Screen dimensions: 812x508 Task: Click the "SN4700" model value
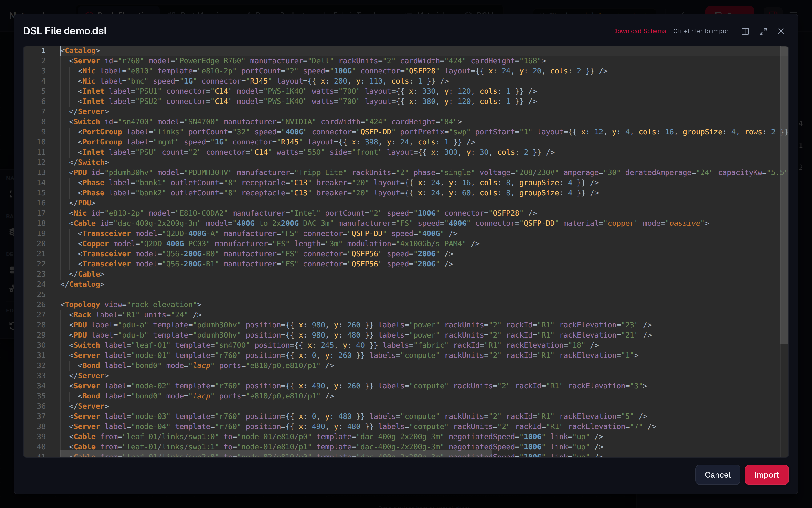(x=201, y=122)
